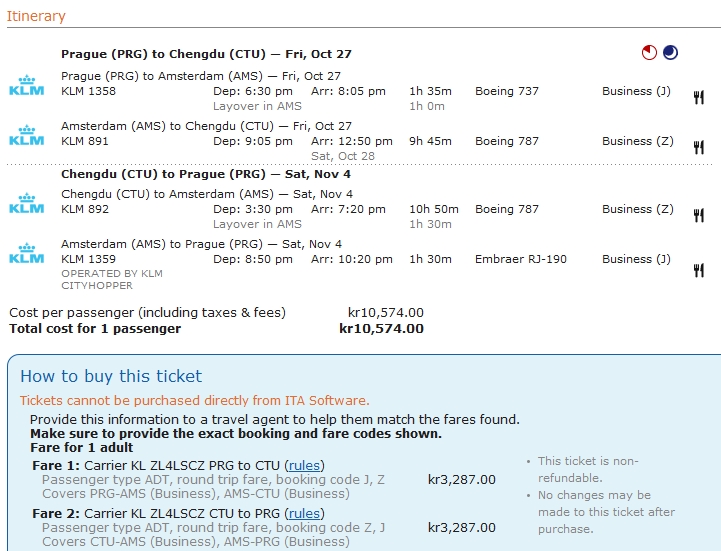
Task: Click the How to buy this ticket heading
Action: coord(111,376)
